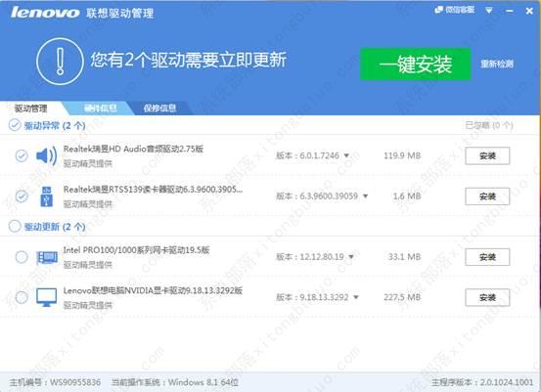Install the Realtek RTS5139 card reader driver
This screenshot has width=541, height=392.
[487, 196]
